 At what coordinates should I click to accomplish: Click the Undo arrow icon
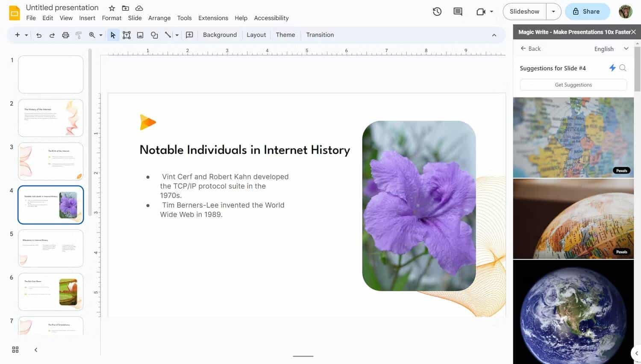click(x=39, y=35)
